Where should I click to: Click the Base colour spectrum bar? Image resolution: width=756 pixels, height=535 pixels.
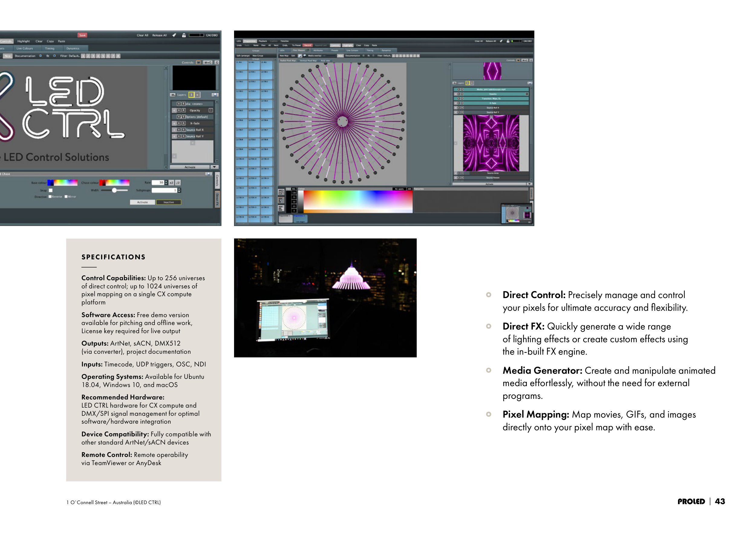click(x=65, y=182)
